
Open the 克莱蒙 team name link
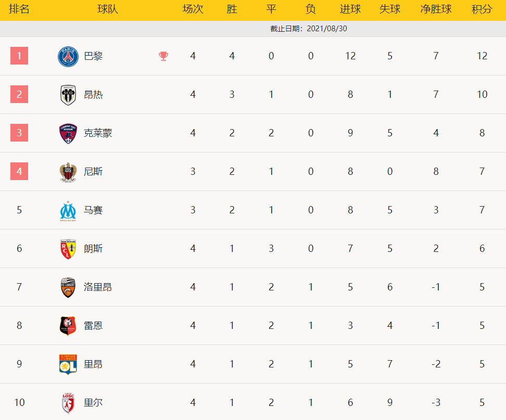click(98, 133)
